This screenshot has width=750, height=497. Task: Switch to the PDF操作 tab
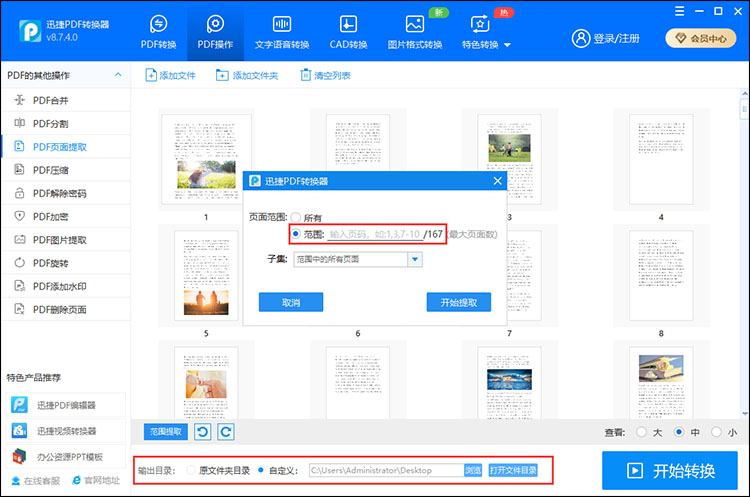tap(215, 32)
